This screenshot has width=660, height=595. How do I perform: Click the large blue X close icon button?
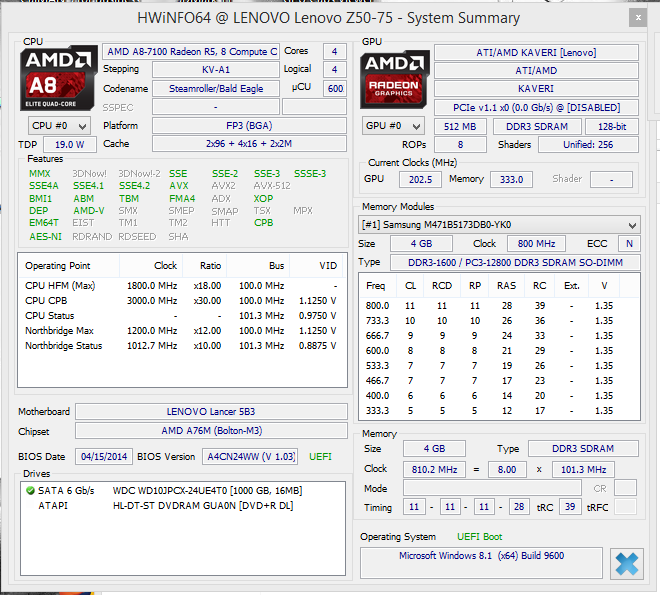[x=627, y=564]
